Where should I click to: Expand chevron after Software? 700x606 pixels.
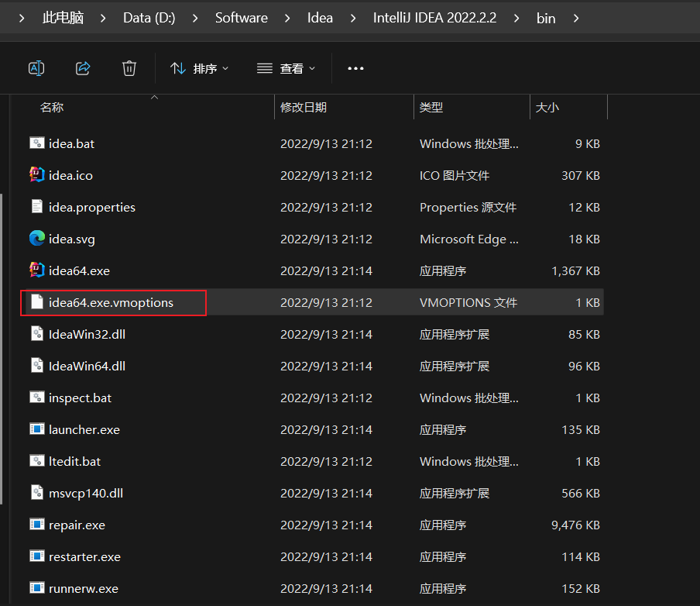(x=287, y=19)
